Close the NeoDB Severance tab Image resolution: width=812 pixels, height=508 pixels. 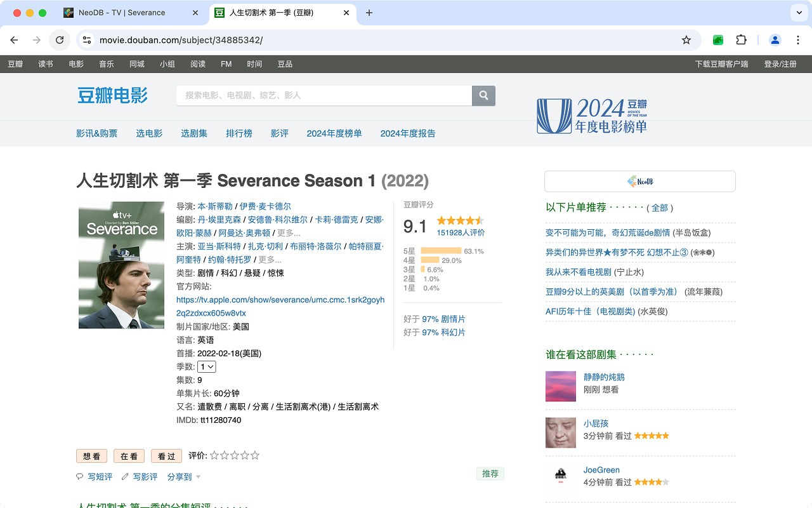[196, 13]
